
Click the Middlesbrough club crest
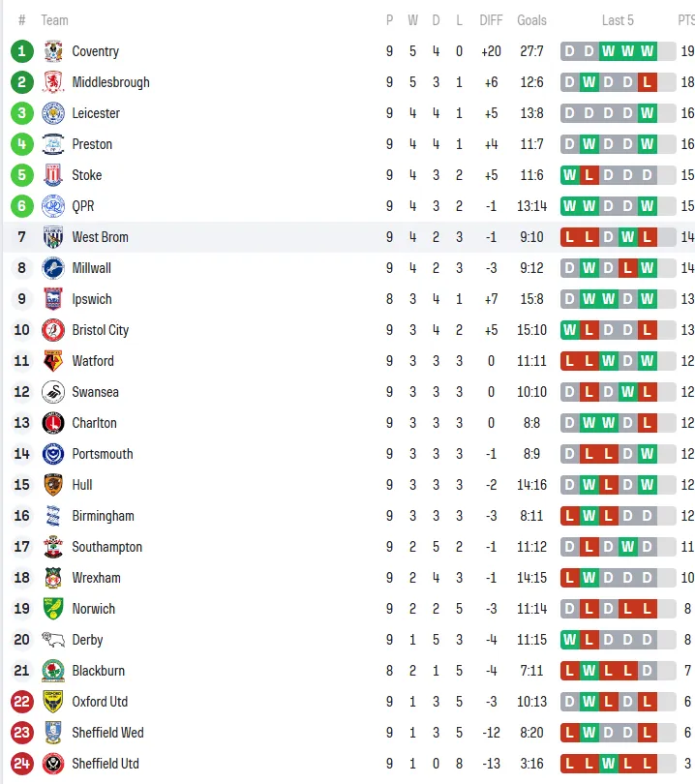pos(53,82)
